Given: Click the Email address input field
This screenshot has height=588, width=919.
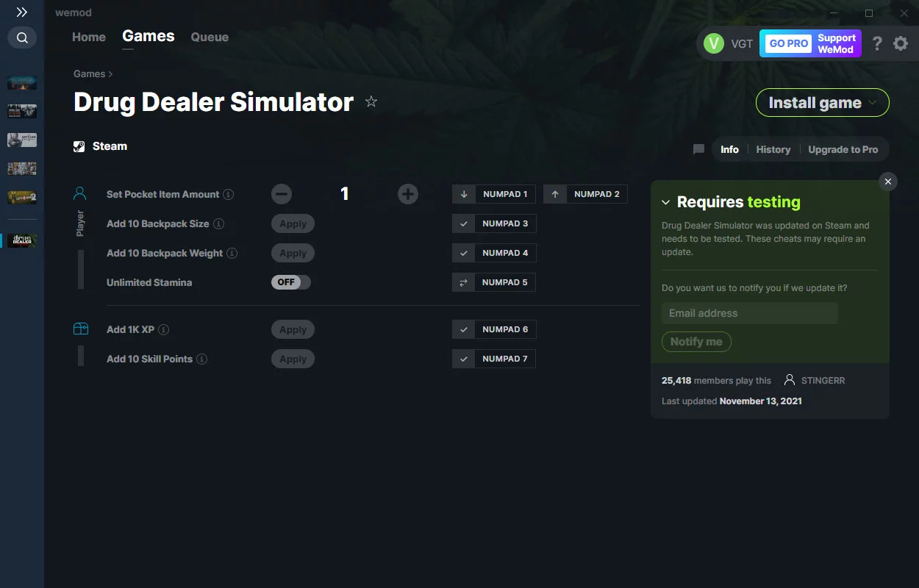Looking at the screenshot, I should coord(750,313).
